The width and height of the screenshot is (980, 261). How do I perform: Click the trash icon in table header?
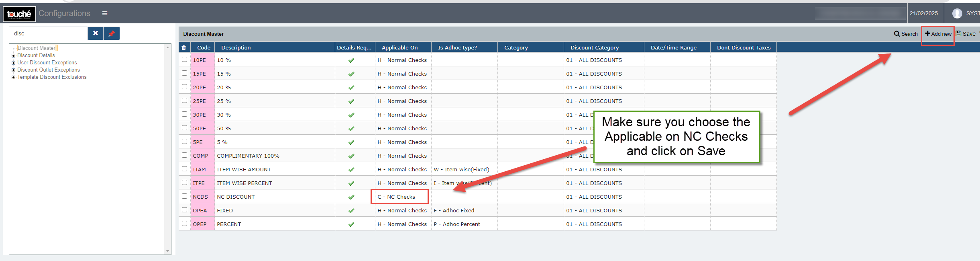click(184, 47)
